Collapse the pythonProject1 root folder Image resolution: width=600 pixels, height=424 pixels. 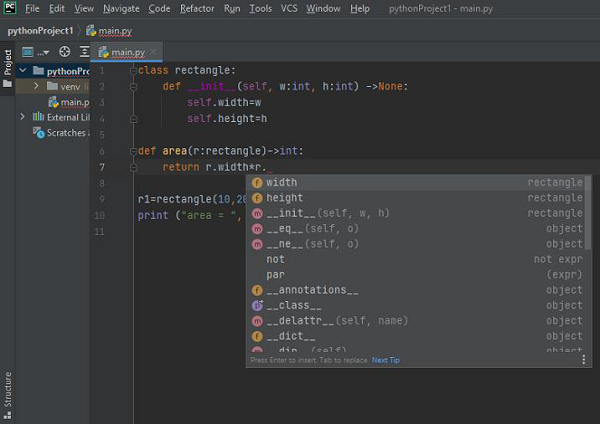click(23, 71)
